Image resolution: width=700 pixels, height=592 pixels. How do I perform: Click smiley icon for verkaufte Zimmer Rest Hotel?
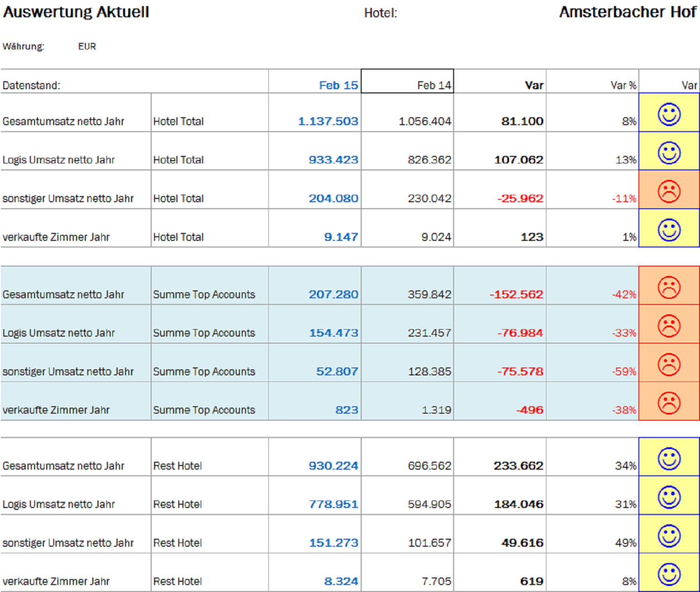(669, 574)
